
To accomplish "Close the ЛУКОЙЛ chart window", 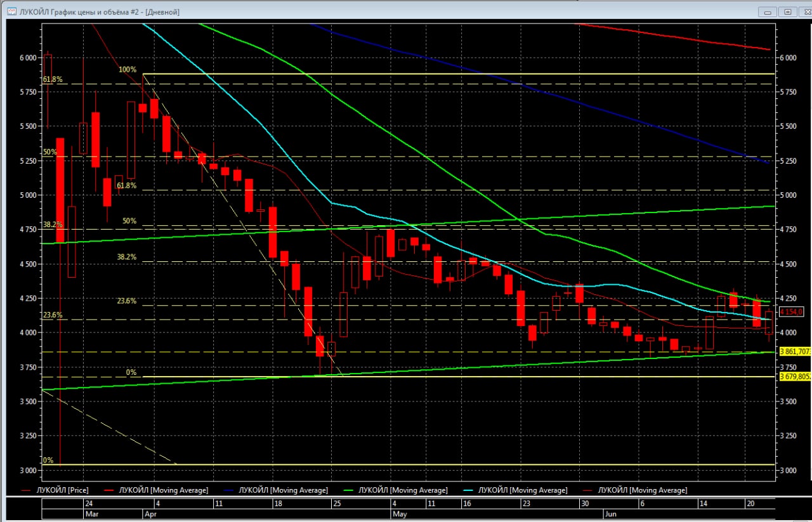I will pyautogui.click(x=804, y=11).
